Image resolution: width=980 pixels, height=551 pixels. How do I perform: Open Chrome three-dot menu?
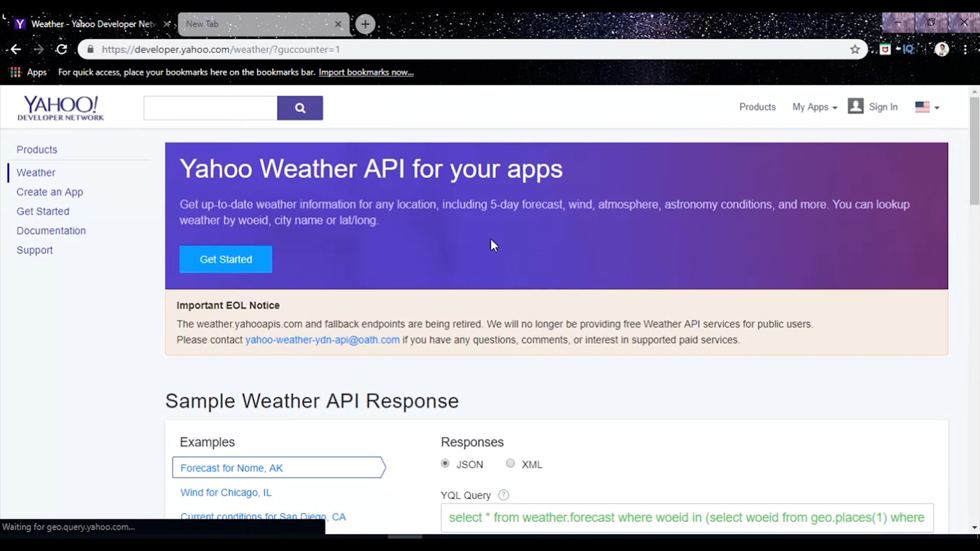[965, 49]
